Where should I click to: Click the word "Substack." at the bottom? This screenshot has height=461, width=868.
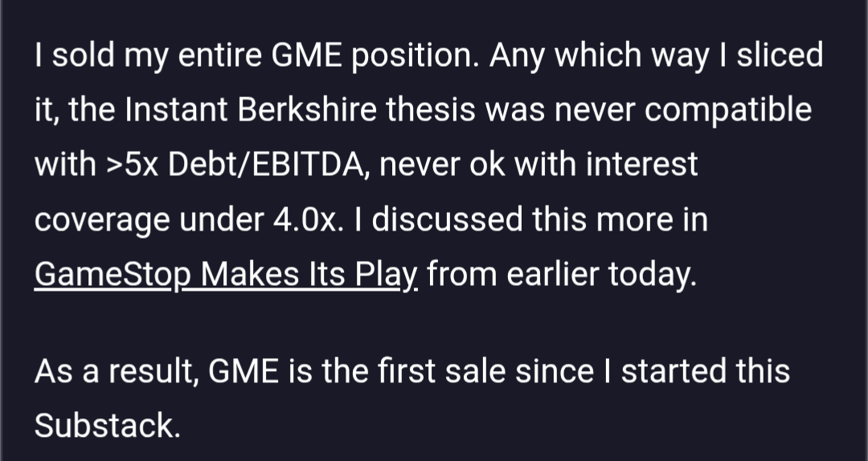(x=108, y=426)
